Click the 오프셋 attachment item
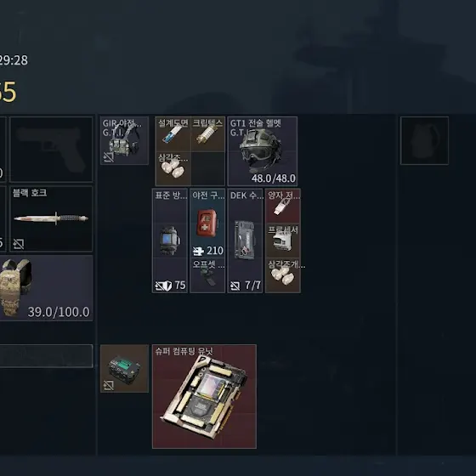Screen dimensions: 476x476 (x=207, y=275)
